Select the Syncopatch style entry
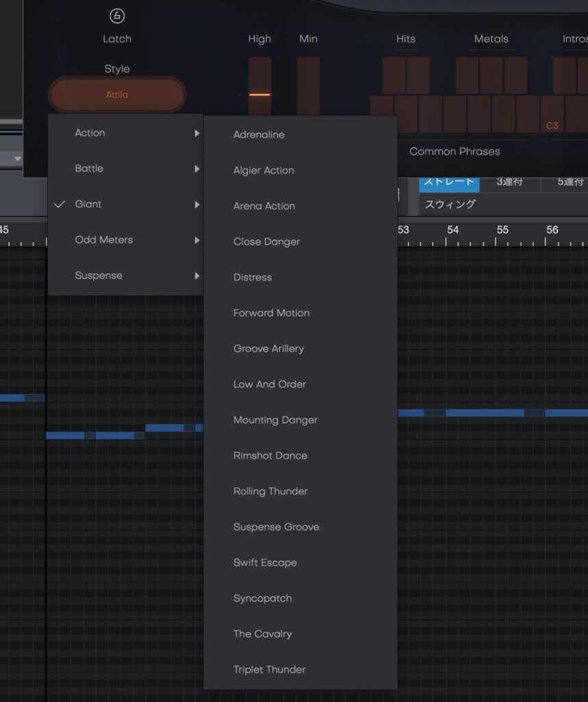588x702 pixels. coord(262,598)
